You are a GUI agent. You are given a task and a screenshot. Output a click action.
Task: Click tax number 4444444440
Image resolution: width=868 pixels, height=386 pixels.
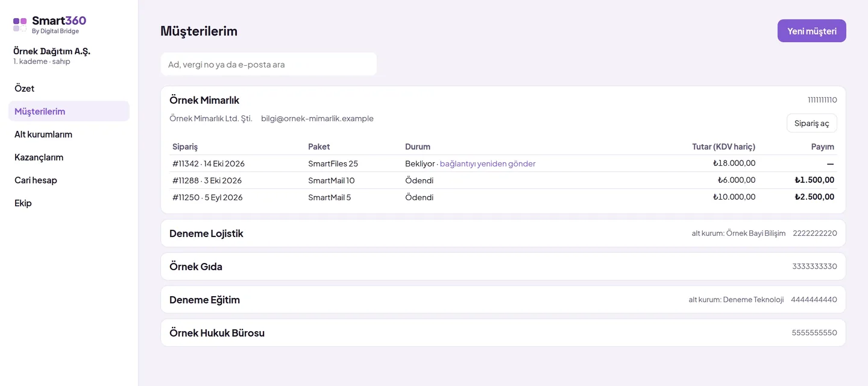pos(814,300)
